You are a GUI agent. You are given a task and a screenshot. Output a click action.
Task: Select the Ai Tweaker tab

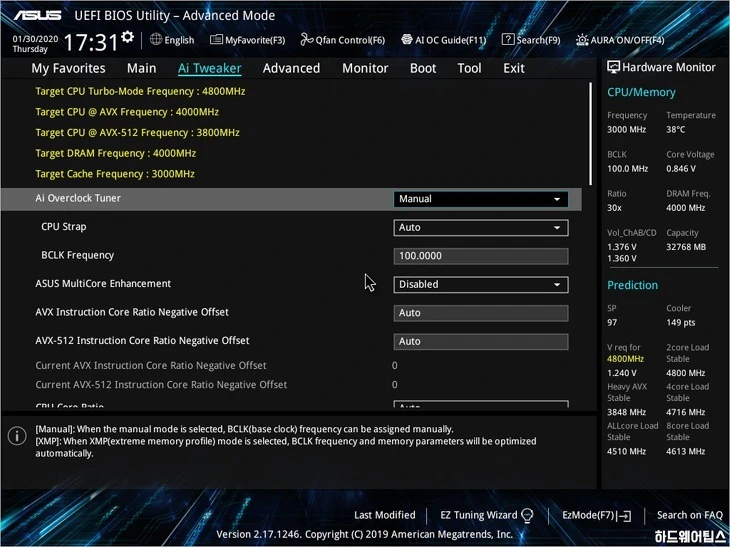(x=210, y=68)
